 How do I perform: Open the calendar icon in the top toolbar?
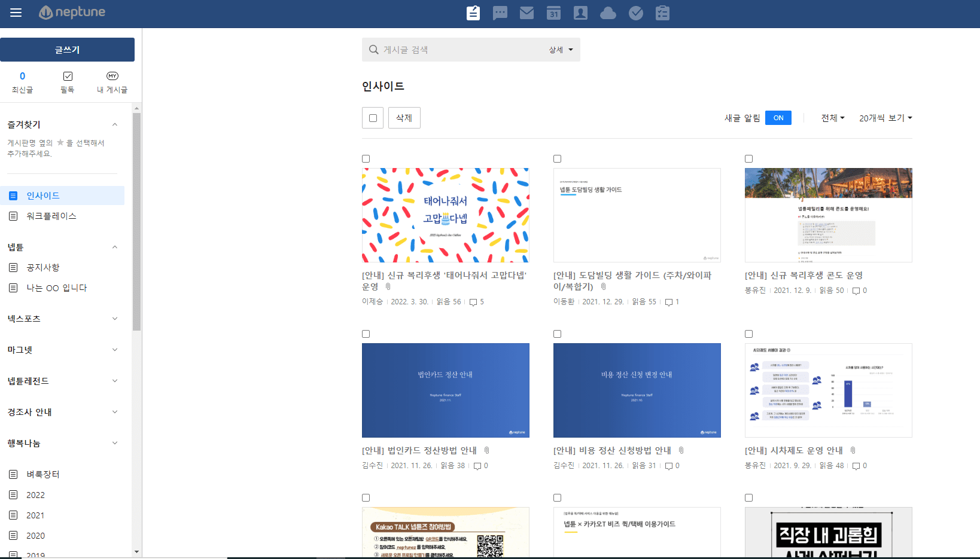pyautogui.click(x=554, y=13)
